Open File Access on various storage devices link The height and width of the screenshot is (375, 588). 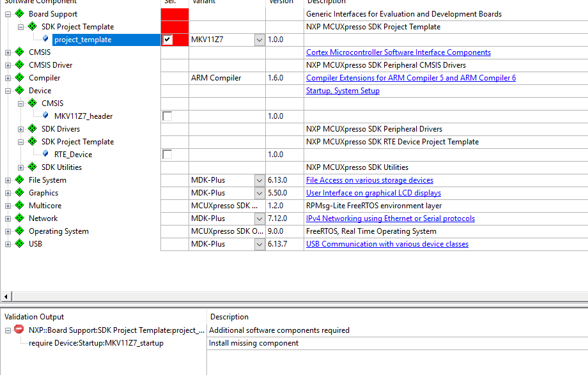point(369,180)
